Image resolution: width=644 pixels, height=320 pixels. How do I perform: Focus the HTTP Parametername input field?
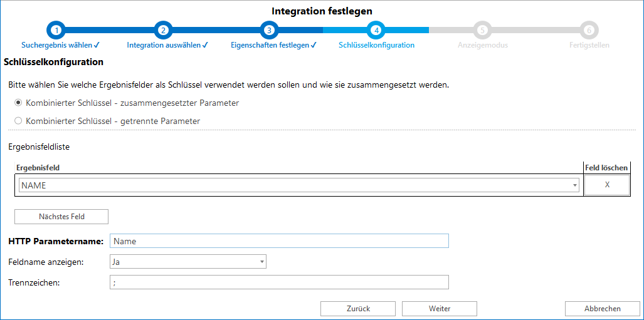279,241
